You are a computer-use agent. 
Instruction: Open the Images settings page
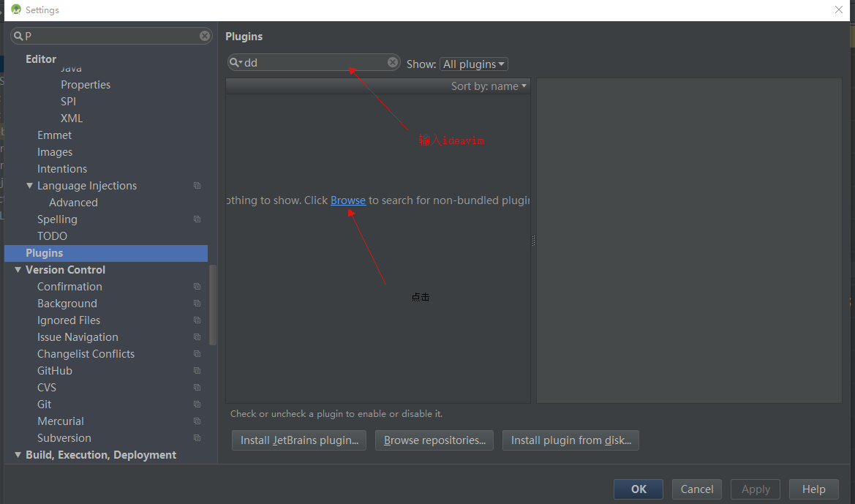[x=55, y=152]
